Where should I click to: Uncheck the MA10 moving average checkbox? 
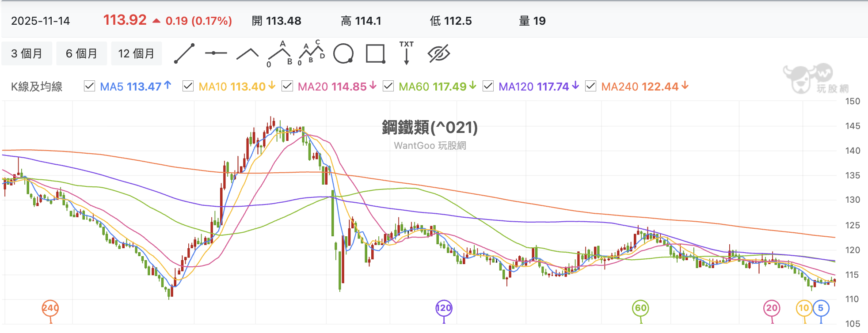(x=188, y=86)
